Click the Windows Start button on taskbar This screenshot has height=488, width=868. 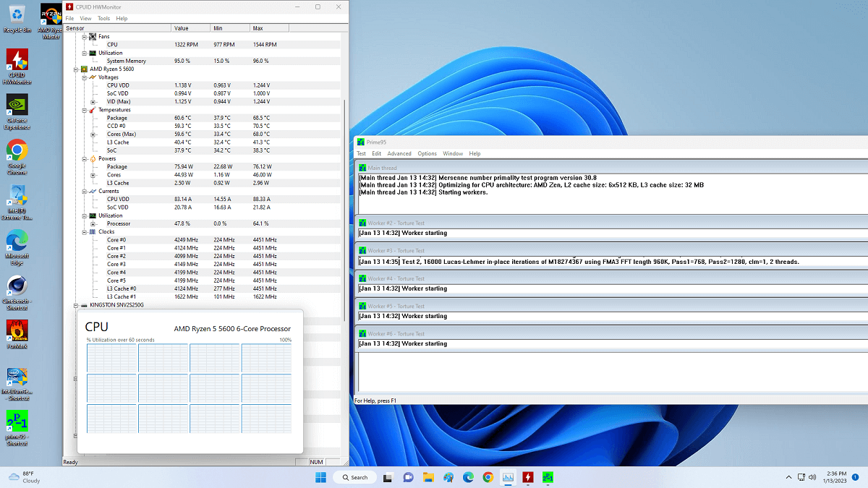(x=320, y=477)
